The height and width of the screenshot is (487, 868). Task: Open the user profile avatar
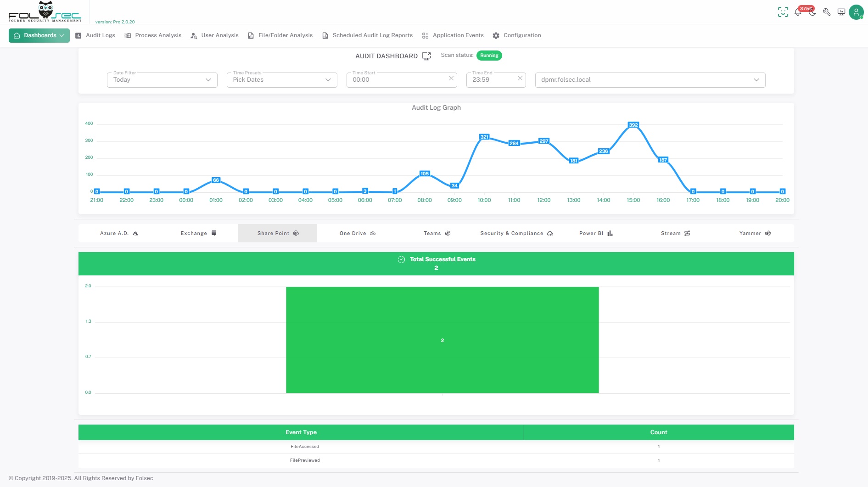pos(856,12)
